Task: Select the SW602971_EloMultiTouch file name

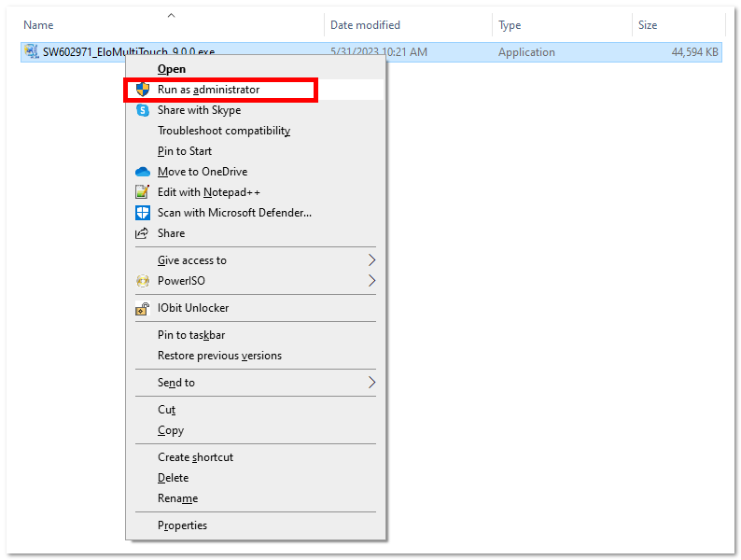Action: 129,51
